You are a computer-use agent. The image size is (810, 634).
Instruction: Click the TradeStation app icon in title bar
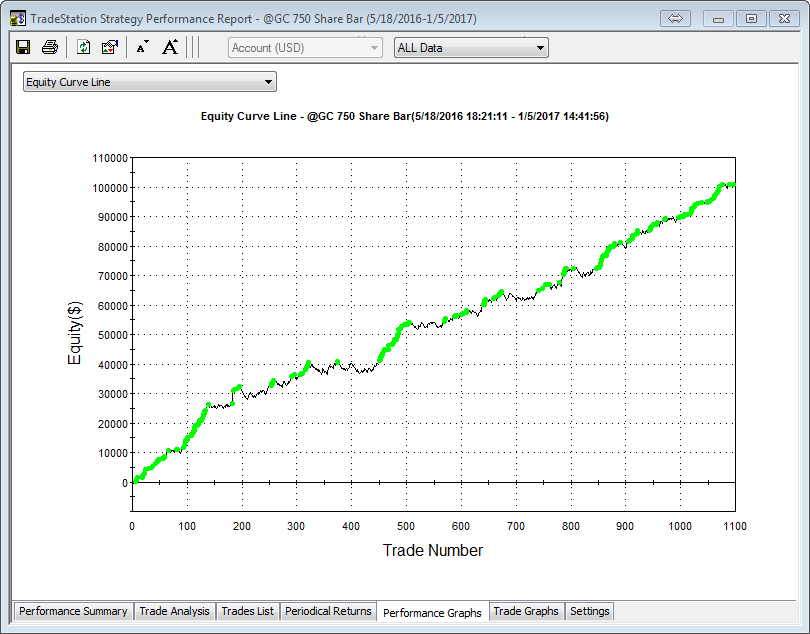point(17,18)
